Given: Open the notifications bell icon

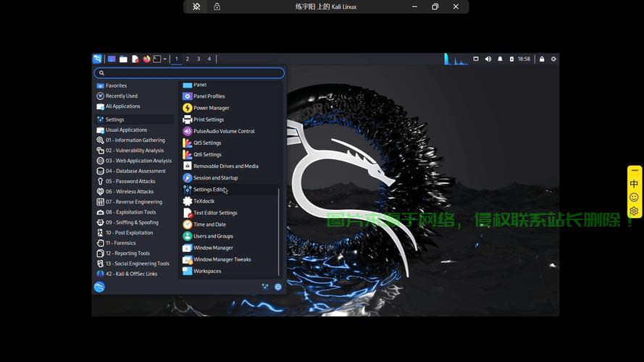Looking at the screenshot, I should pyautogui.click(x=500, y=59).
